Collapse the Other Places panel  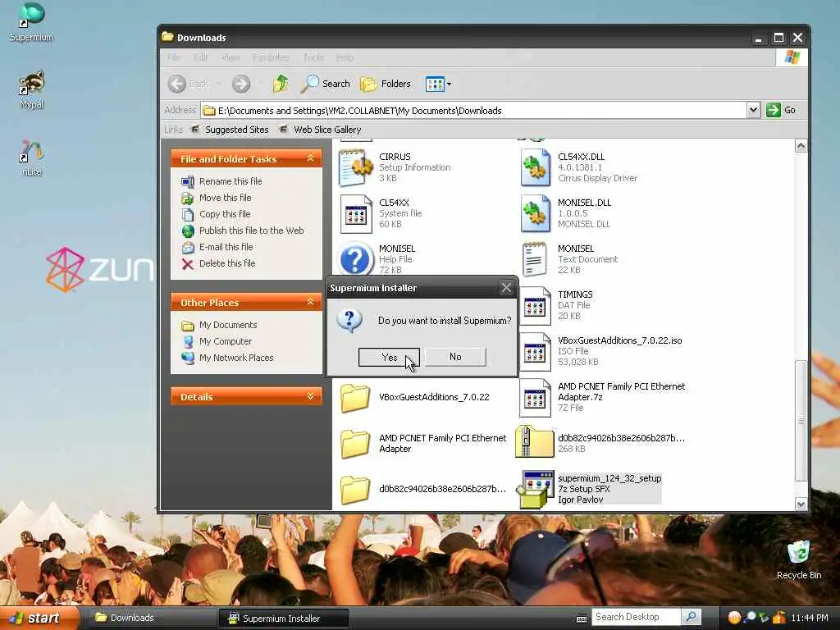[310, 302]
